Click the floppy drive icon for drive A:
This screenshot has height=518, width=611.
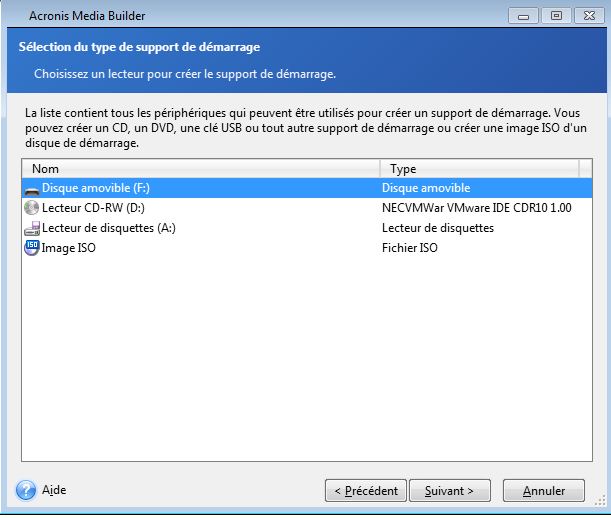(x=32, y=228)
